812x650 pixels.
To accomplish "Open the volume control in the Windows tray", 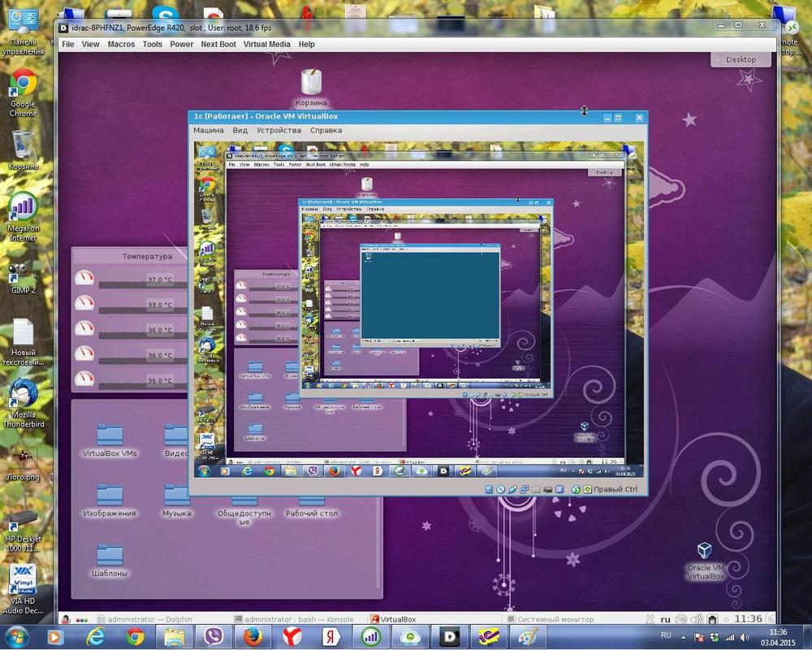I will [x=745, y=637].
